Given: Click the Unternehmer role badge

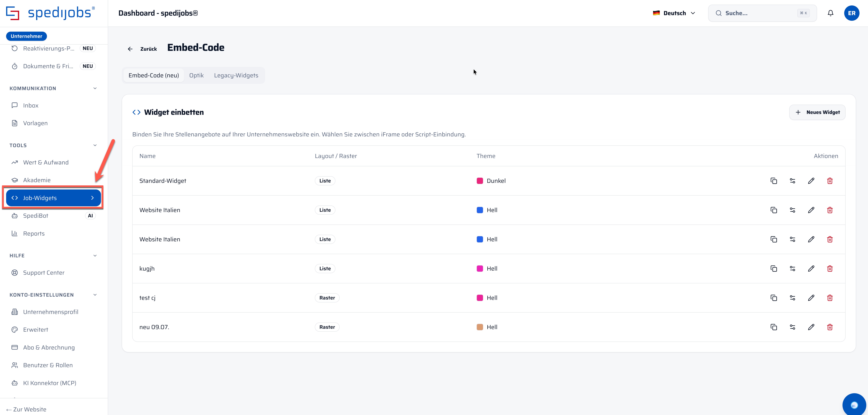Looking at the screenshot, I should (26, 36).
